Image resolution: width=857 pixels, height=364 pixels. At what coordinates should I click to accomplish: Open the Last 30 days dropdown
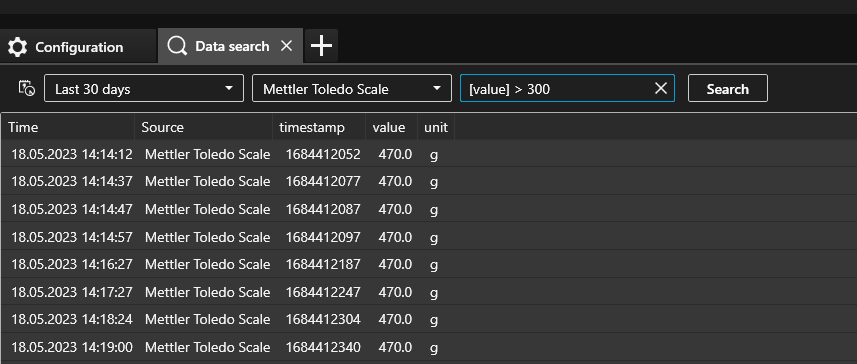point(144,89)
